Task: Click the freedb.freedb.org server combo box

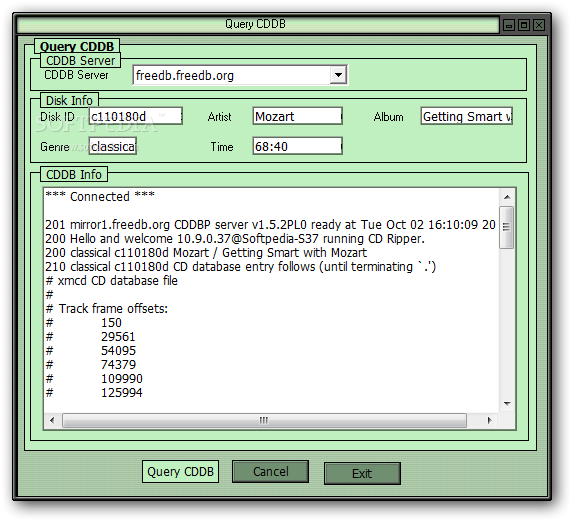Action: click(x=240, y=75)
